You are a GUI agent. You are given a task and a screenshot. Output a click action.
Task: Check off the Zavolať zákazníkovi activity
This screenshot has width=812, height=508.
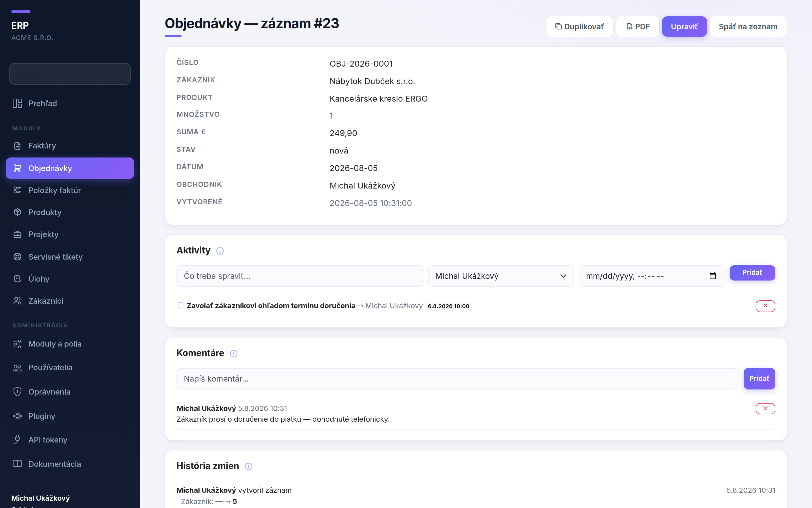[180, 306]
